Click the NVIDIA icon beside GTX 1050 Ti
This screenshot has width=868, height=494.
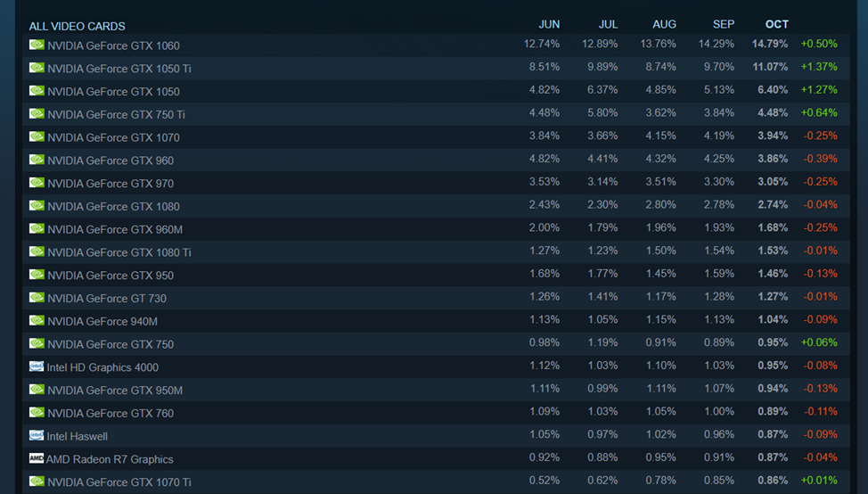pos(37,68)
